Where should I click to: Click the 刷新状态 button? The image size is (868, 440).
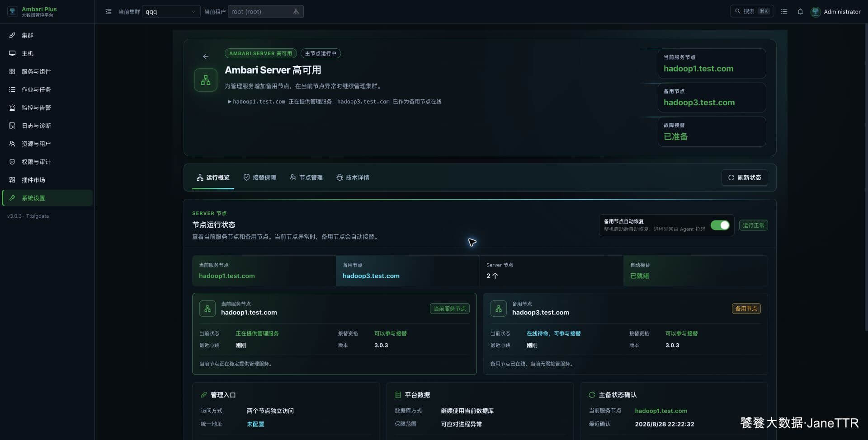745,178
